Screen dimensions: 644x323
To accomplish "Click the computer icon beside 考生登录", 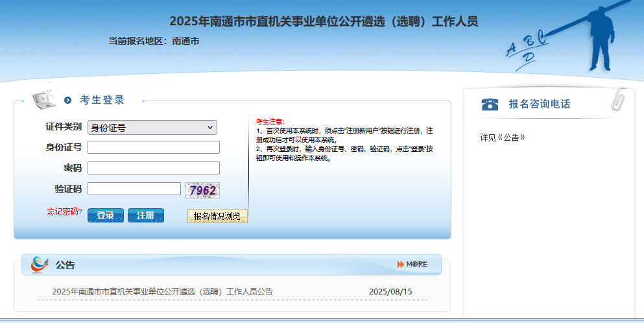I will [x=43, y=99].
